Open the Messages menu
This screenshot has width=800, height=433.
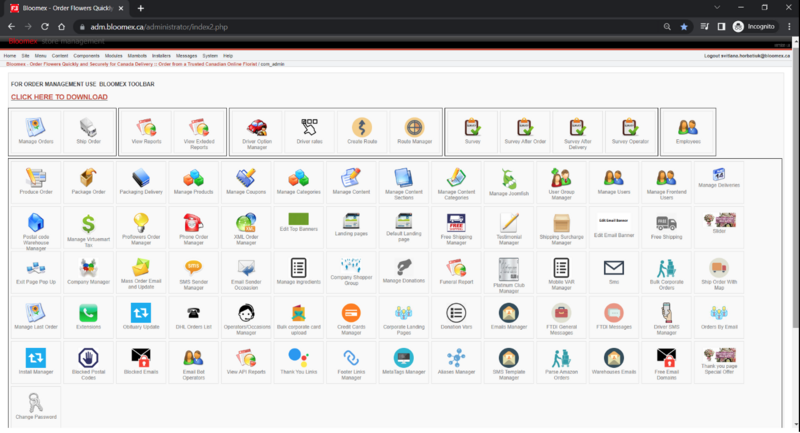[x=186, y=56]
